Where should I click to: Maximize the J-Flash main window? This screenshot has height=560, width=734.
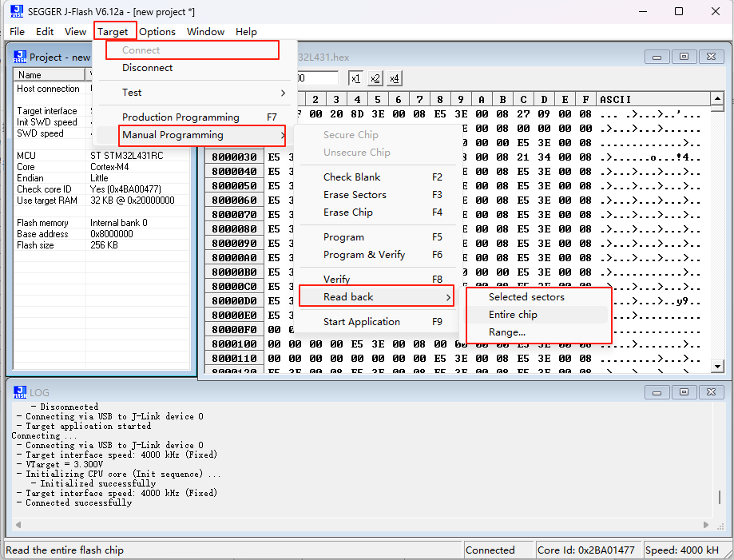coord(679,11)
